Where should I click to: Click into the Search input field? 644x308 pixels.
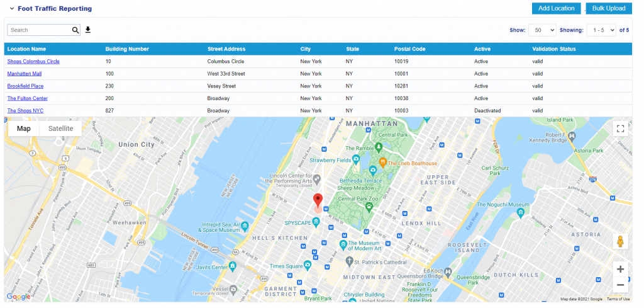[40, 30]
